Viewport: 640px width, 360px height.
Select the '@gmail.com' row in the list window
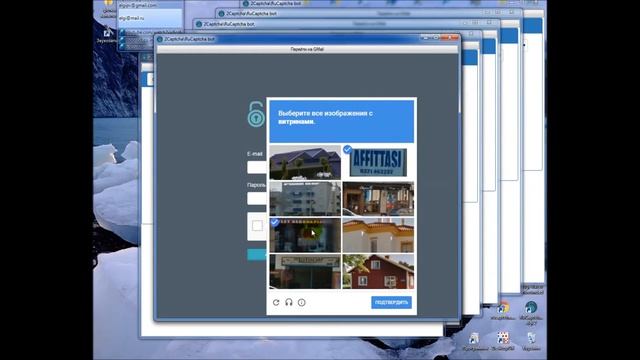[150, 5]
